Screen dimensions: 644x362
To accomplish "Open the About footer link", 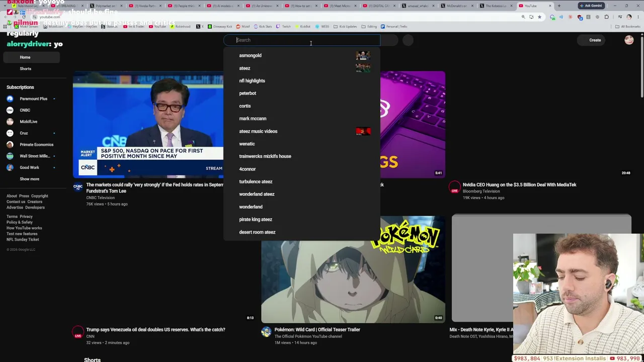I will 12,196.
